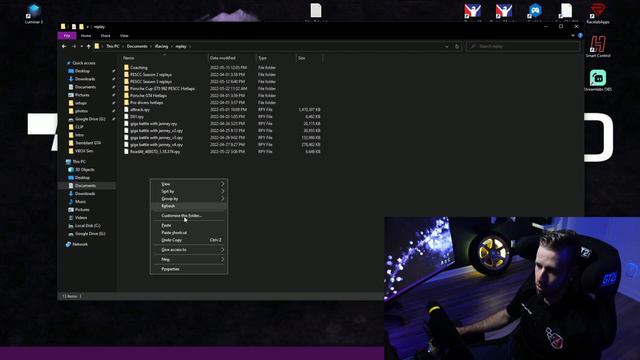Expand Sort by submenu in context menu
The width and height of the screenshot is (640, 360).
pyautogui.click(x=189, y=191)
